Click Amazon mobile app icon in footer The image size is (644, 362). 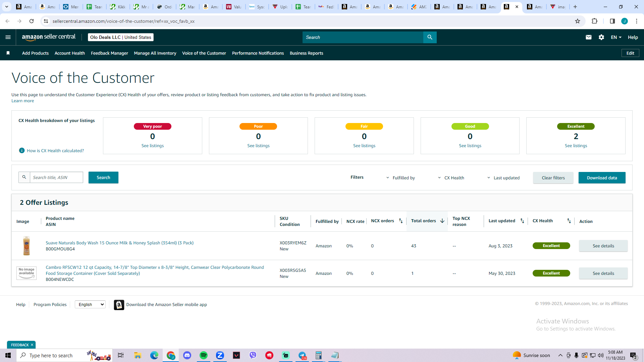click(x=119, y=305)
